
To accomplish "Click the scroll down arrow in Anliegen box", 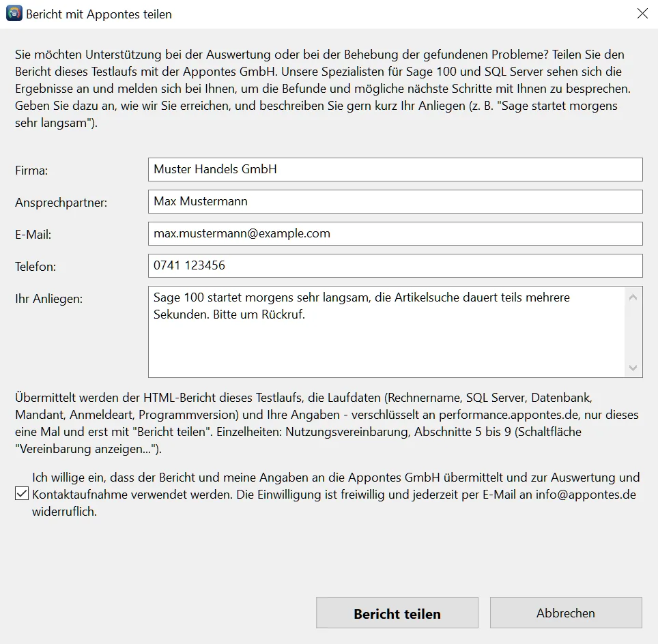I will pyautogui.click(x=633, y=368).
